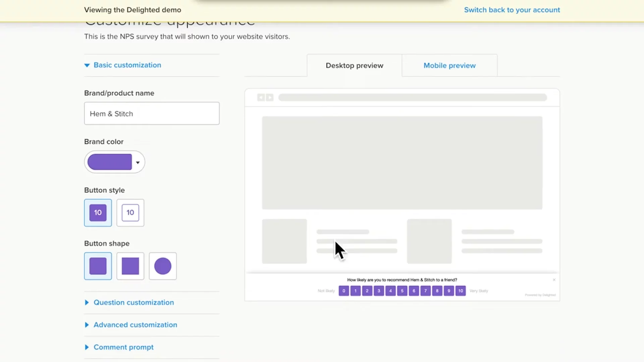Choose rounded square button shape
This screenshot has width=644, height=362.
(98, 266)
